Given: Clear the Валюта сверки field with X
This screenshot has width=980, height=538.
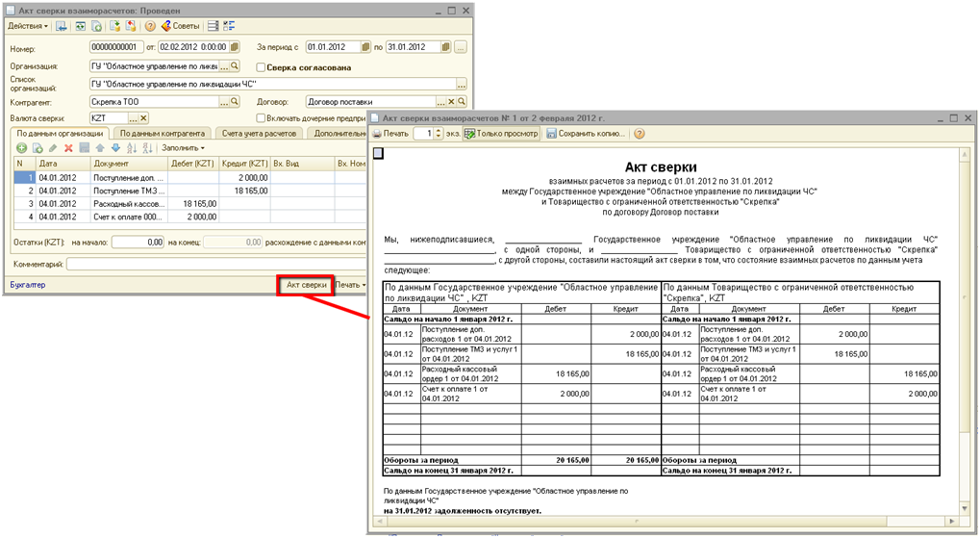Looking at the screenshot, I should pos(144,117).
